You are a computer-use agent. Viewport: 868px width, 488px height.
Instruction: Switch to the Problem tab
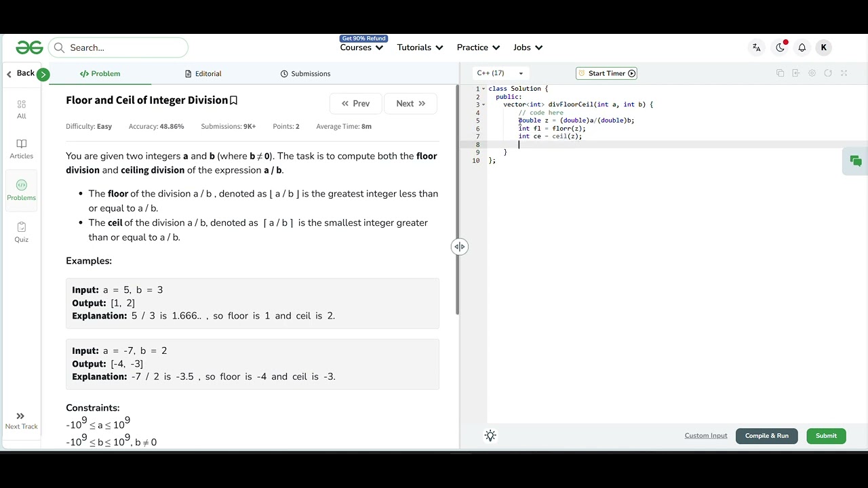(100, 73)
